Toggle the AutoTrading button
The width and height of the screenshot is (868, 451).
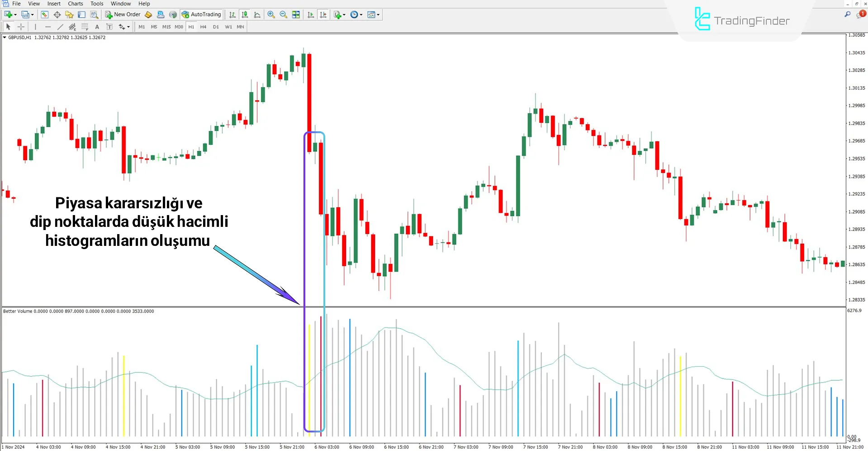coord(201,14)
